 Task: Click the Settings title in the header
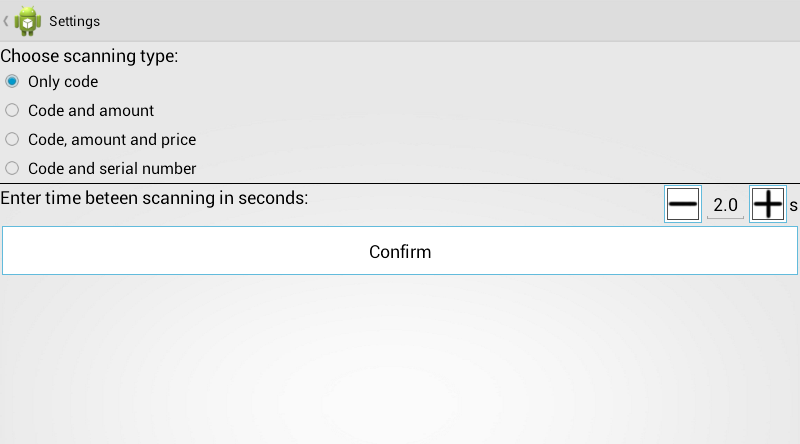coord(74,21)
